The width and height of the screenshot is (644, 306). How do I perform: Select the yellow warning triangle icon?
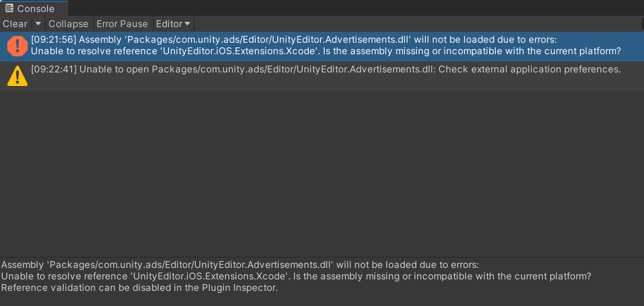click(x=17, y=76)
